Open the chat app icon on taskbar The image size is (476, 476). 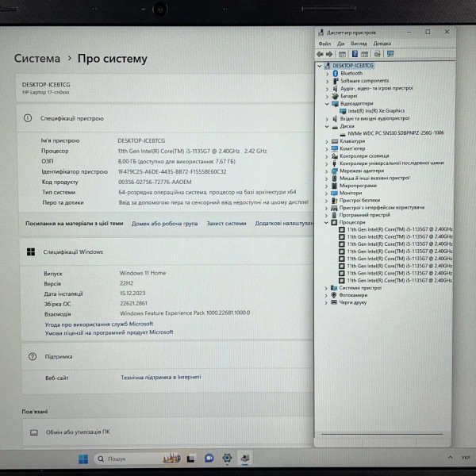click(x=209, y=459)
